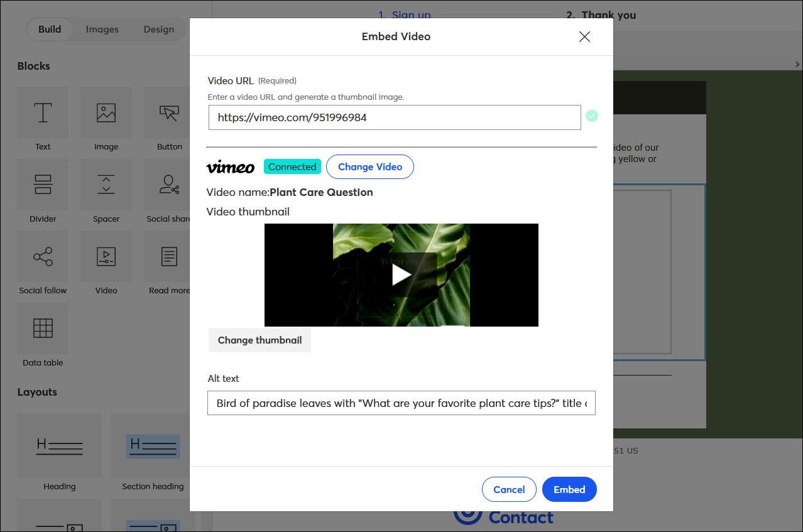Select the Social follow block icon

pyautogui.click(x=43, y=256)
